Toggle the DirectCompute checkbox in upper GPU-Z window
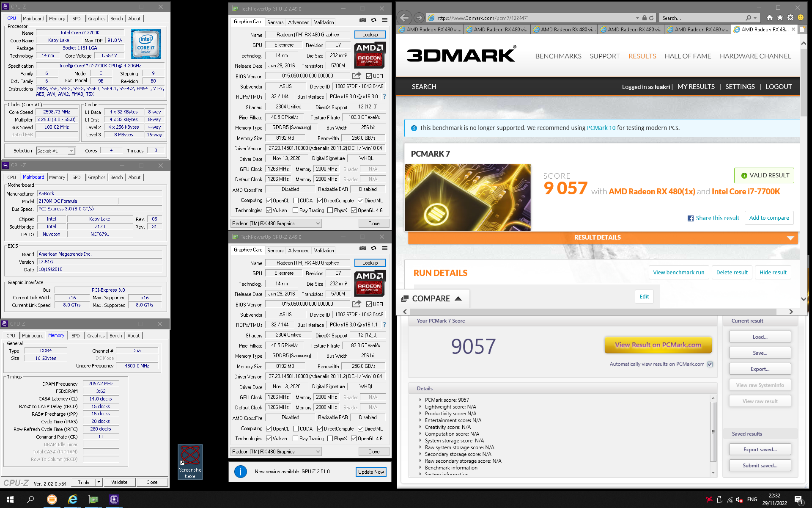812x508 pixels. tap(320, 201)
